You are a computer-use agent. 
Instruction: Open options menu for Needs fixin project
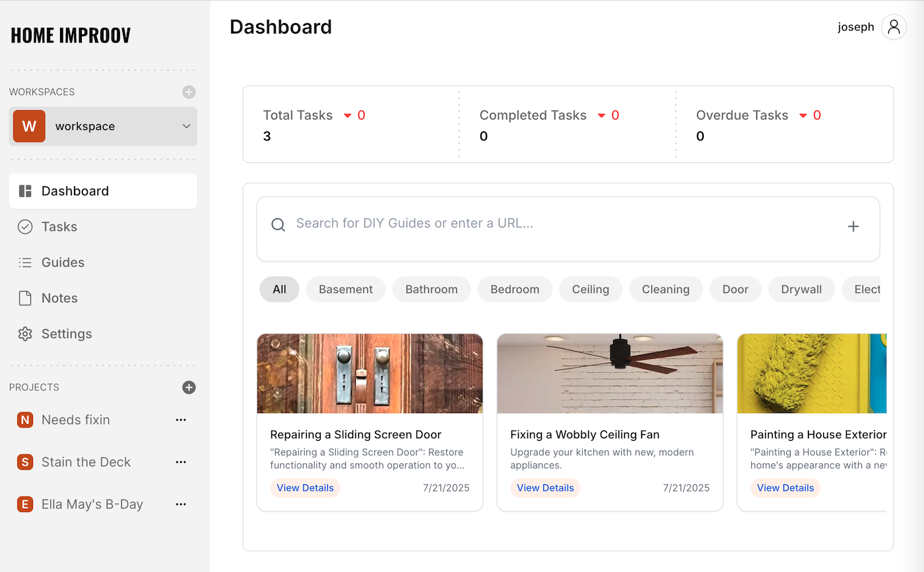(x=181, y=420)
